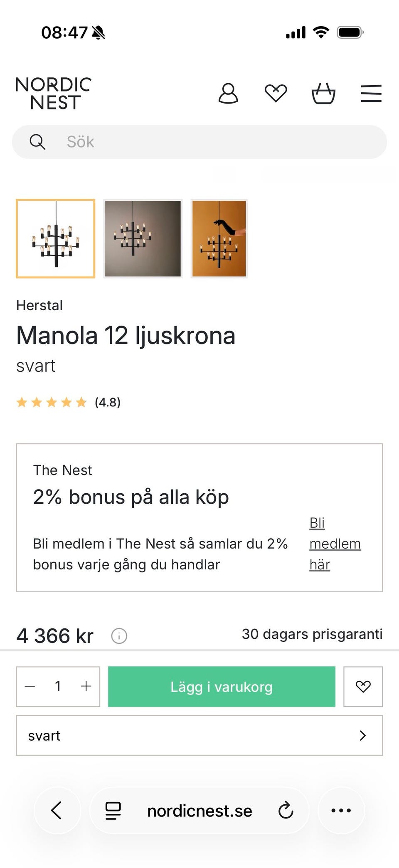This screenshot has height=868, width=399.
Task: Decrease quantity with minus button
Action: coord(30,687)
